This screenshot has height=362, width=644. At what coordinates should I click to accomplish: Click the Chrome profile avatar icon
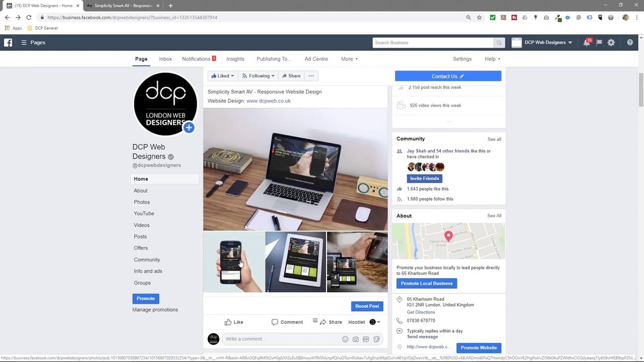(x=625, y=18)
